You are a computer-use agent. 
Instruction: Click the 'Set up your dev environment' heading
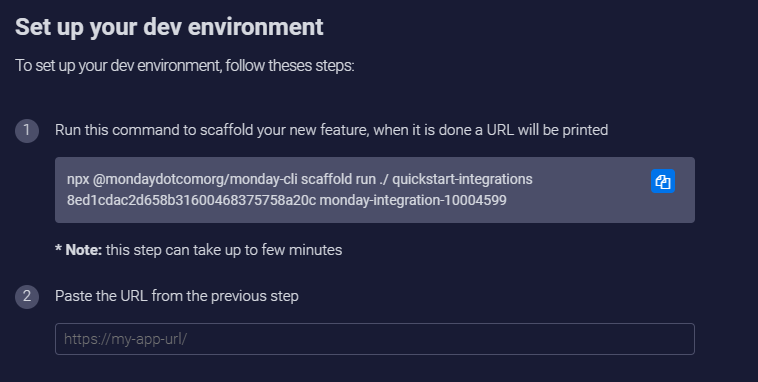pos(169,27)
